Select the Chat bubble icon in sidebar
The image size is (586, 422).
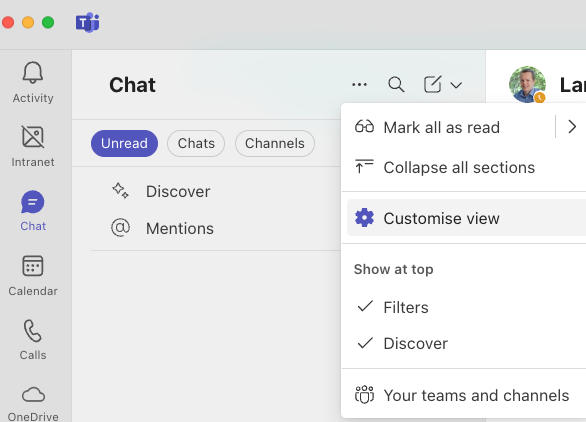[x=33, y=202]
